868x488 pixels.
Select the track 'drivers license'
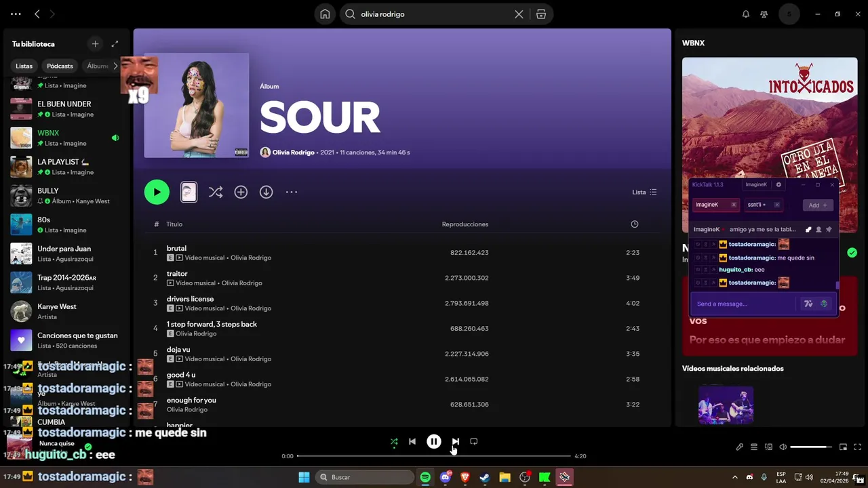[190, 299]
